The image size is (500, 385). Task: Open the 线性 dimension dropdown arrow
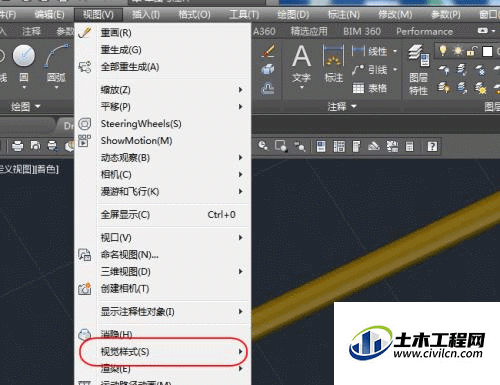pyautogui.click(x=395, y=51)
